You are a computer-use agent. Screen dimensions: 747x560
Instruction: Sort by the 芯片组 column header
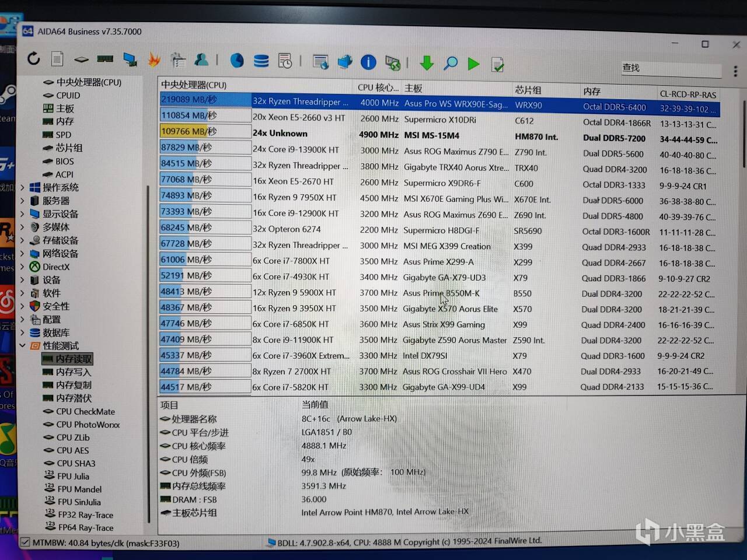coord(546,90)
